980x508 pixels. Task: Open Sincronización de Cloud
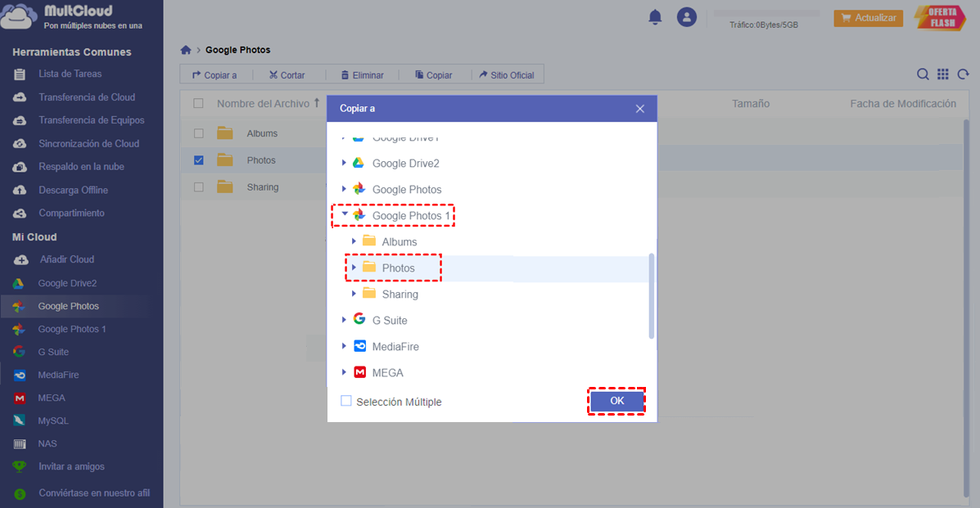(x=88, y=144)
